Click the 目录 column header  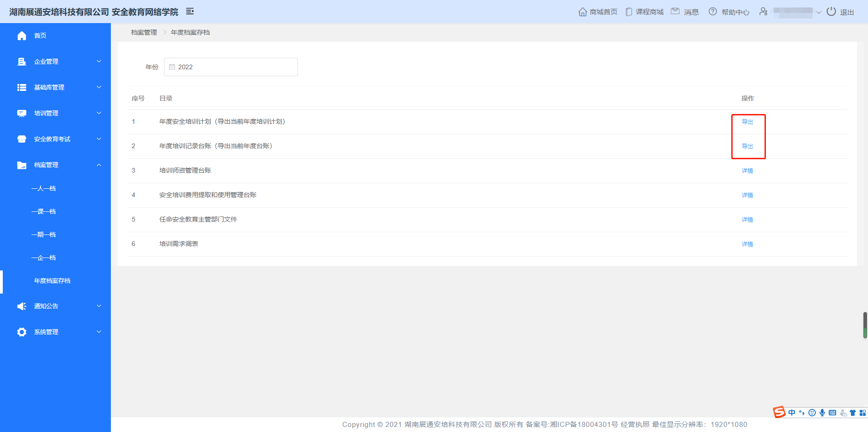(166, 98)
